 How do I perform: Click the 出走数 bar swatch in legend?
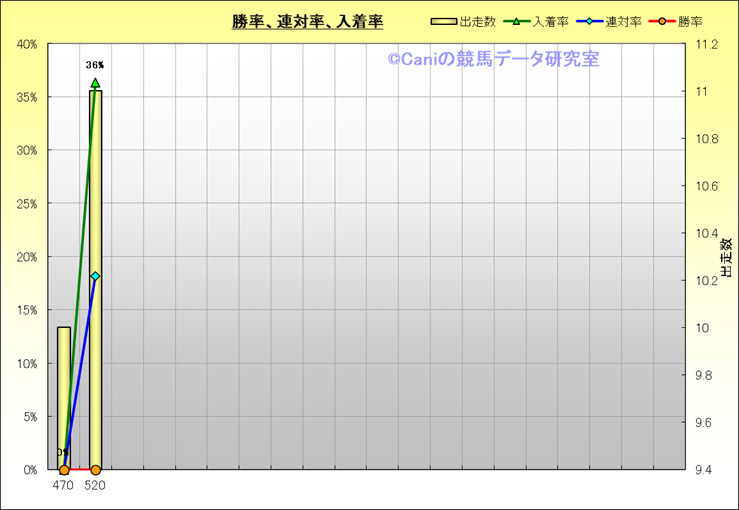coord(444,21)
